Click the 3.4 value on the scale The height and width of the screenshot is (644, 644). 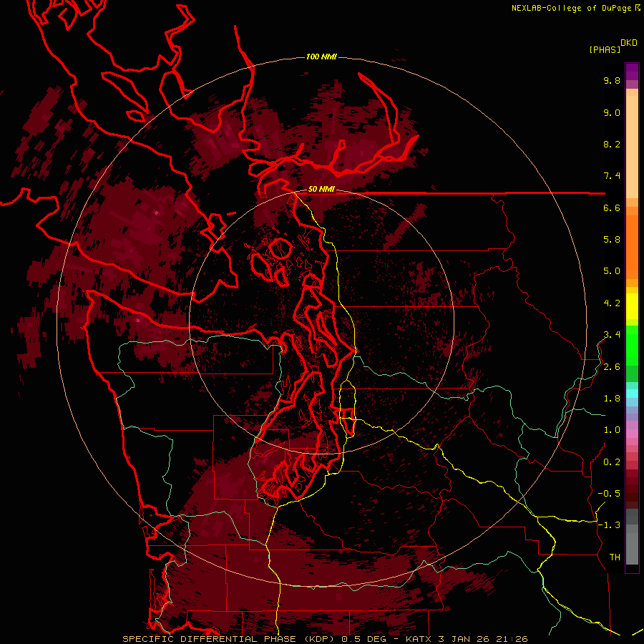click(x=612, y=335)
